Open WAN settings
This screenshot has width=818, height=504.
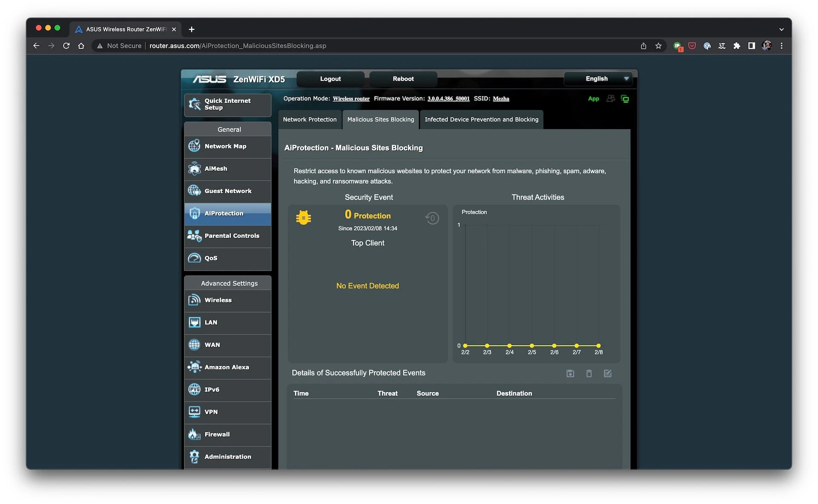click(228, 345)
